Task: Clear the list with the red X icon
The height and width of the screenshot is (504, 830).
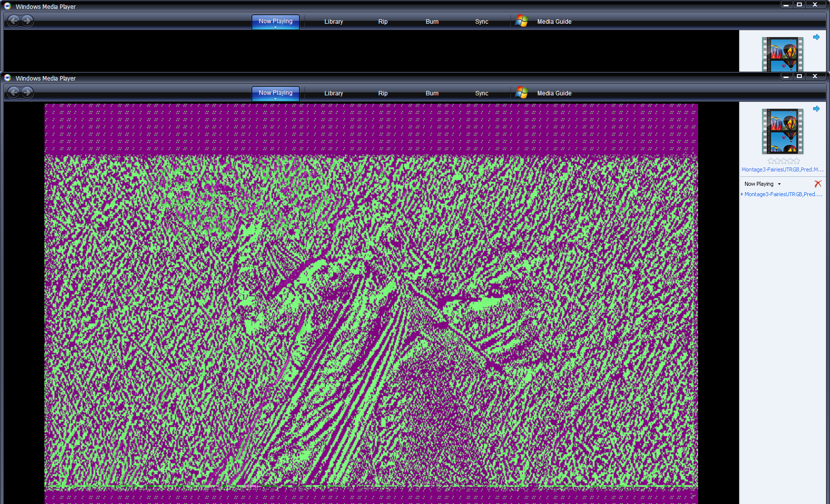Action: (x=818, y=184)
